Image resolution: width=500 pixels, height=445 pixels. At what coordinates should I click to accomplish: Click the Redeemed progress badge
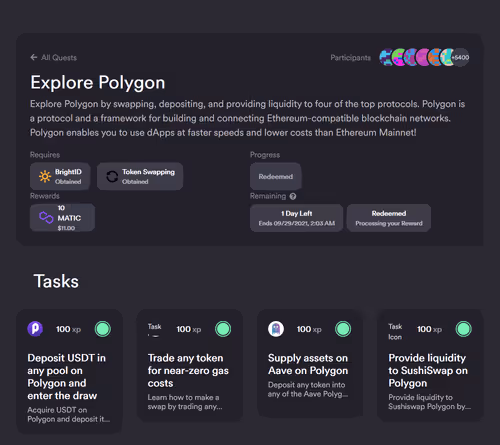tap(276, 176)
